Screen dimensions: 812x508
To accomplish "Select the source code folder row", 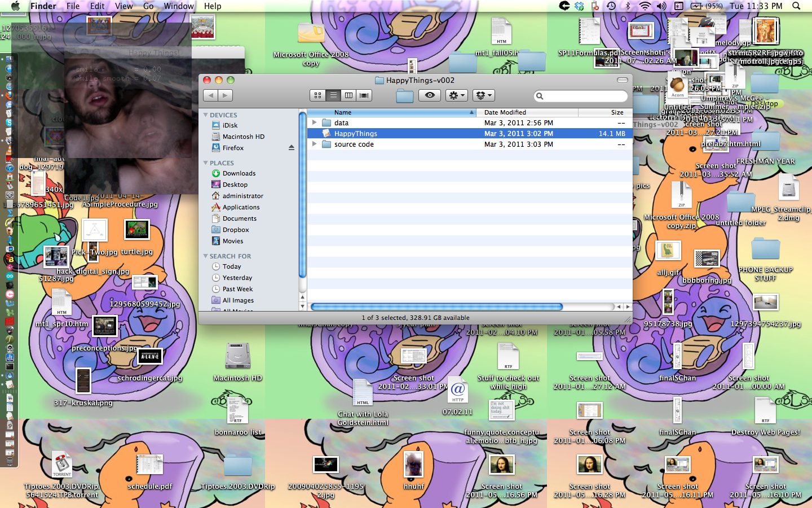I will [x=469, y=144].
